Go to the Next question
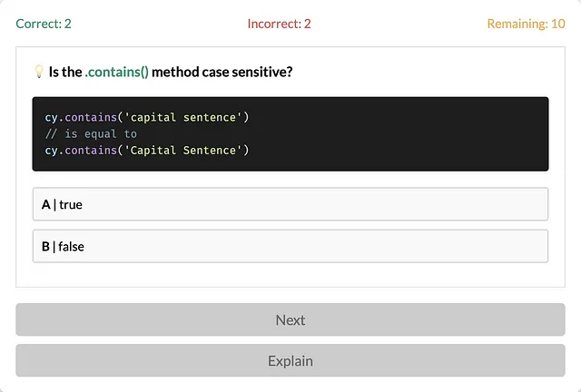This screenshot has width=581, height=392. [290, 319]
